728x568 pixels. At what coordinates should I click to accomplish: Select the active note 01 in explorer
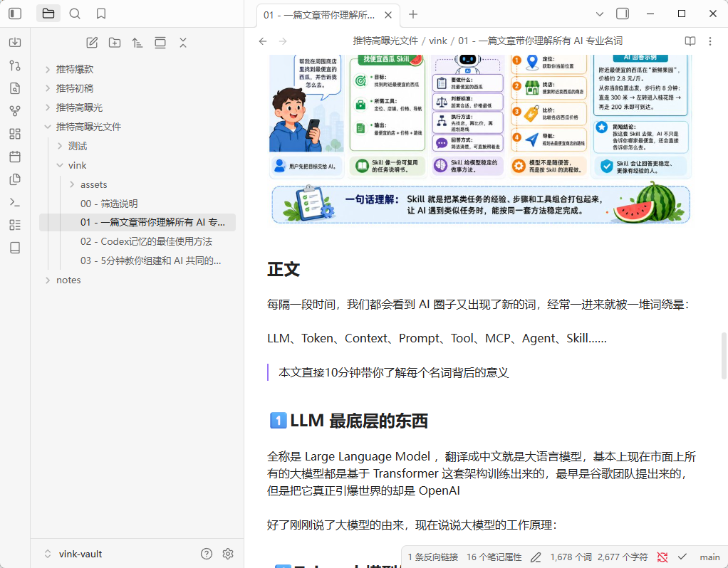point(137,222)
